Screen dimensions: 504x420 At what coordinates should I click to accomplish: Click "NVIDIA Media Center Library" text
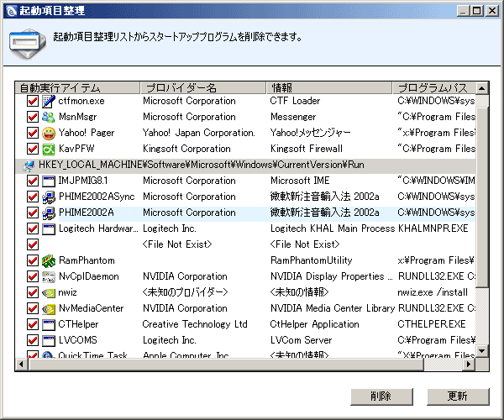point(333,308)
